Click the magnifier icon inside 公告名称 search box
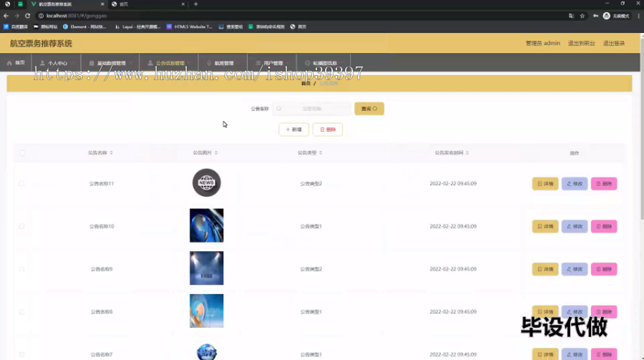The width and height of the screenshot is (644, 360). pyautogui.click(x=279, y=109)
